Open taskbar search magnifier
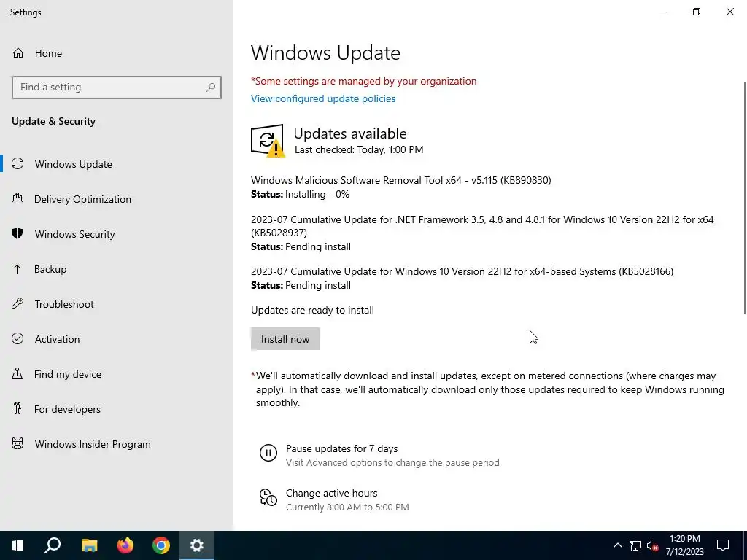The image size is (747, 560). [53, 545]
